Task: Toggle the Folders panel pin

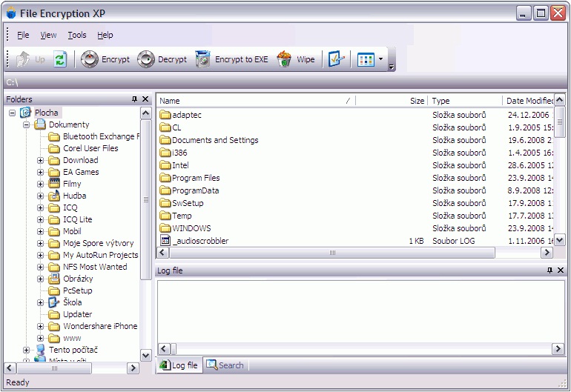Action: (134, 99)
